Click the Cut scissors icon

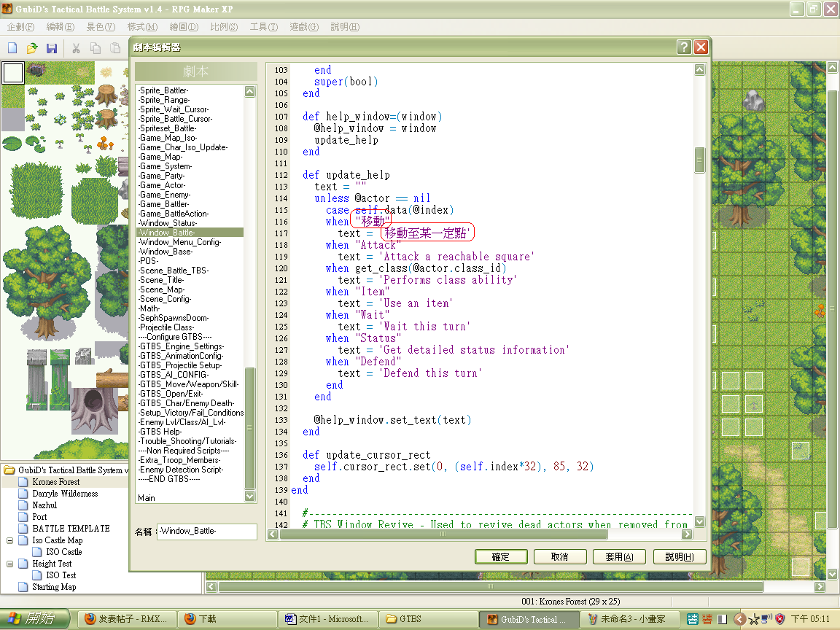tap(76, 48)
